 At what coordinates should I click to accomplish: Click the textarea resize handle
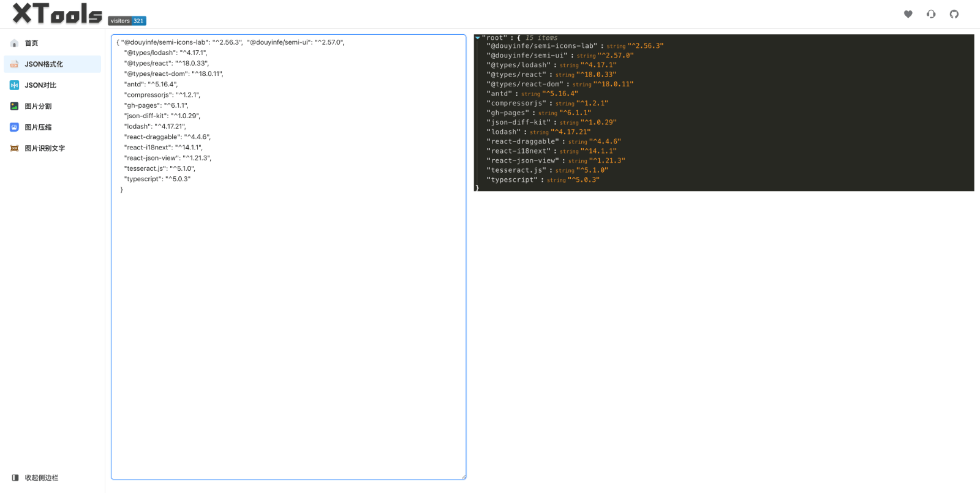(x=464, y=477)
